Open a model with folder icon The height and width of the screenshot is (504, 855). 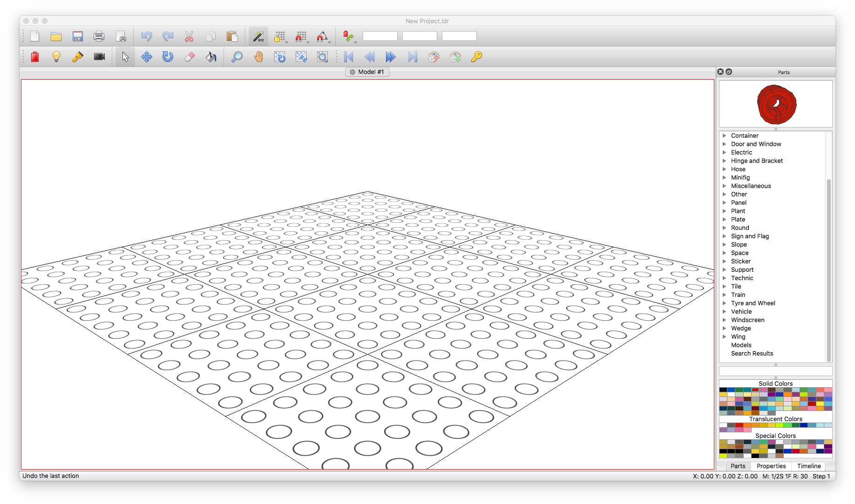click(x=56, y=36)
